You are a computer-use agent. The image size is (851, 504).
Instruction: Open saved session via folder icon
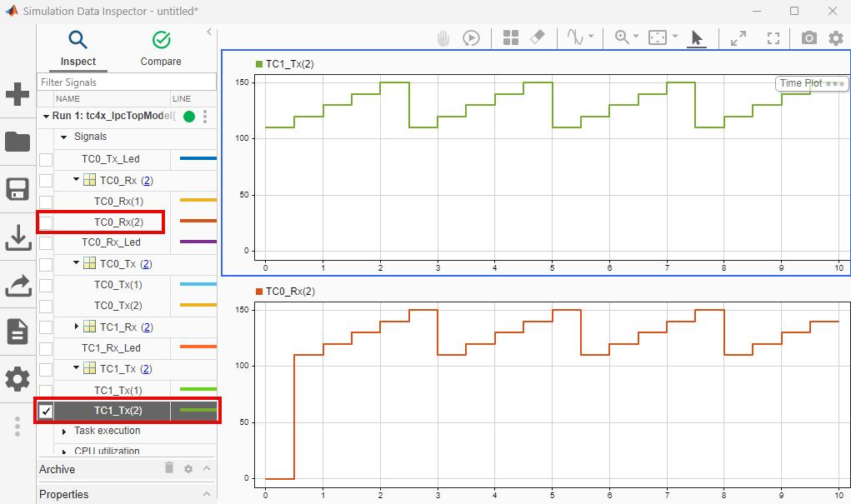tap(18, 142)
